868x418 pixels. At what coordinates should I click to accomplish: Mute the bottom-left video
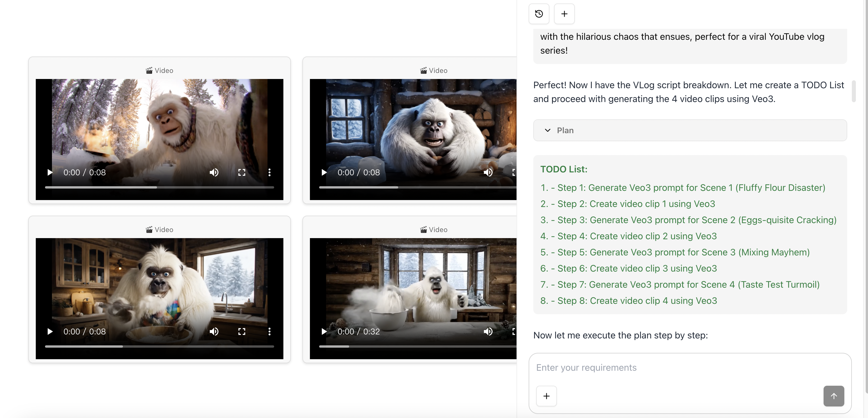pos(214,332)
